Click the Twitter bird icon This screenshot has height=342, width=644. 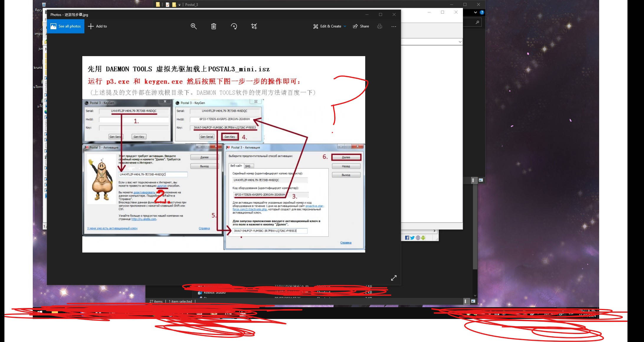(412, 238)
